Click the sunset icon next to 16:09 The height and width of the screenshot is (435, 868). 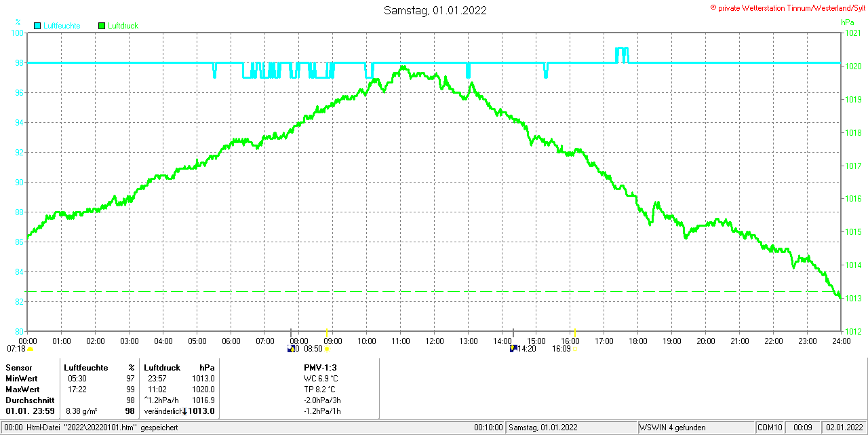pyautogui.click(x=576, y=349)
